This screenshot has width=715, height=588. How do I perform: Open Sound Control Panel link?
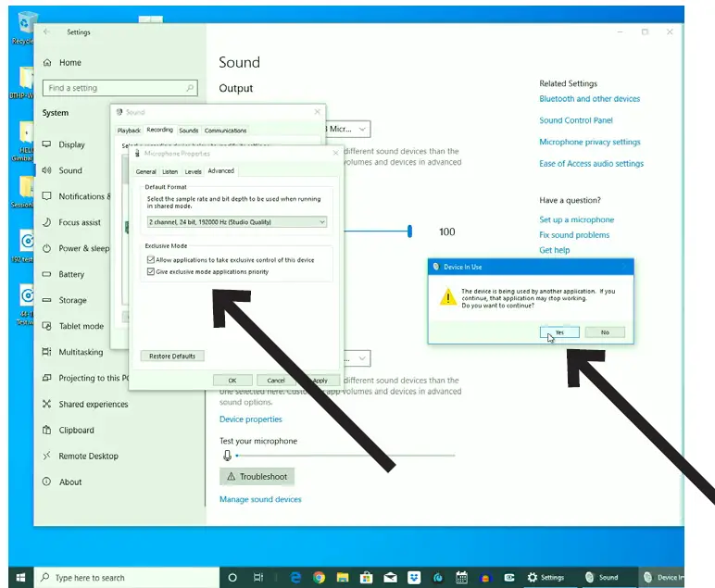(x=576, y=120)
